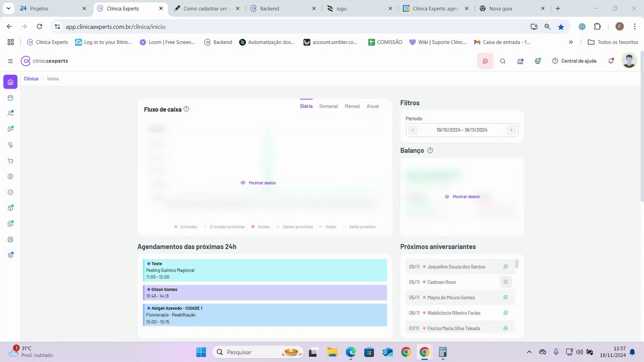Toggle Saídas previstas legend series
Screen dimensions: 644x362
click(295, 227)
